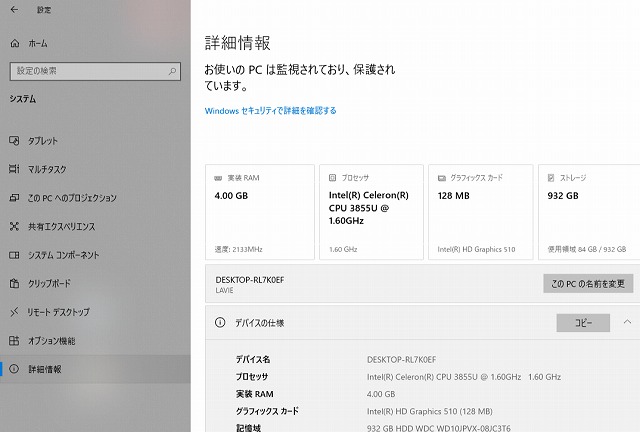Open Windows セキュリティで詳細を確認する link
Image resolution: width=640 pixels, height=432 pixels.
270,111
